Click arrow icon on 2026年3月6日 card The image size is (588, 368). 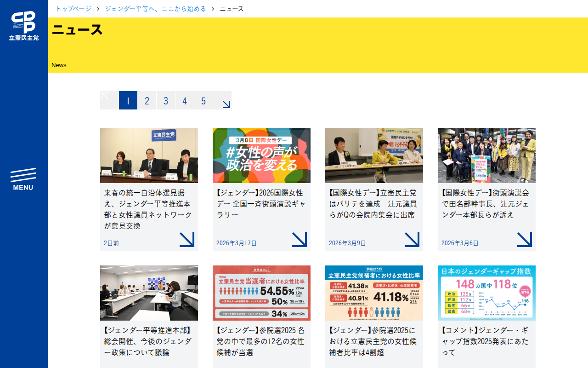(x=525, y=240)
